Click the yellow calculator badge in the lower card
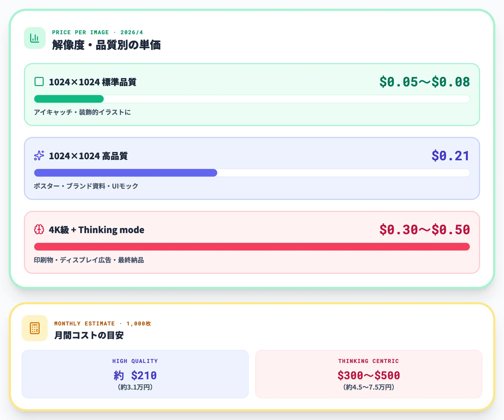The image size is (504, 420). click(34, 329)
